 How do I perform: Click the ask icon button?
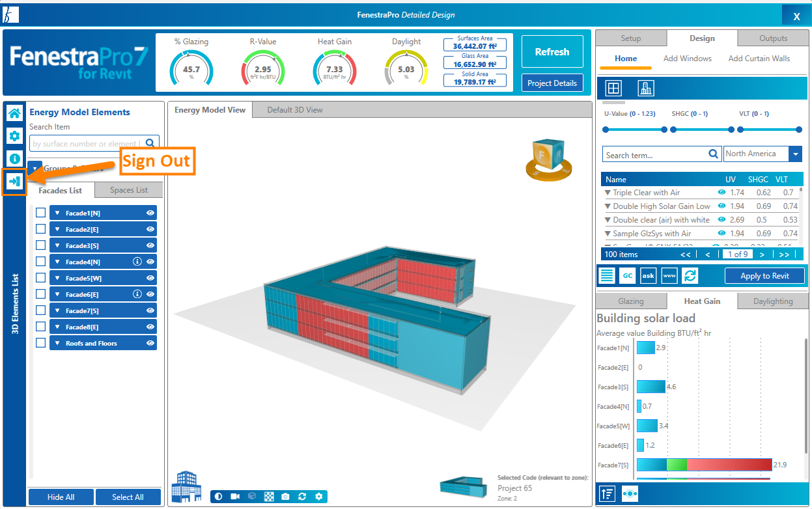click(648, 275)
